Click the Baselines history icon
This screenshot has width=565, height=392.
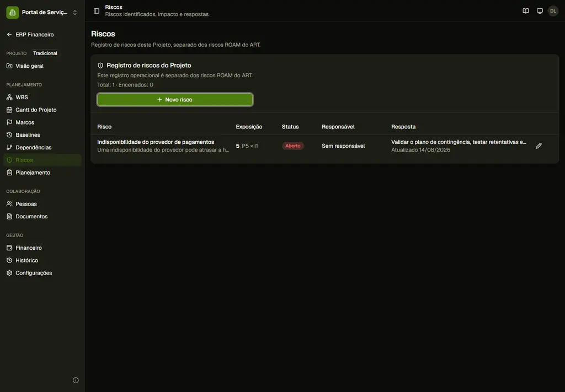pos(9,135)
